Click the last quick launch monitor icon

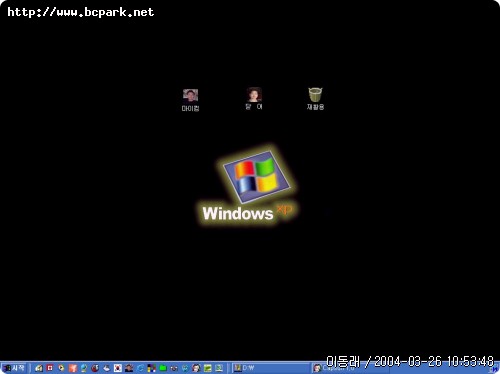tap(219, 368)
